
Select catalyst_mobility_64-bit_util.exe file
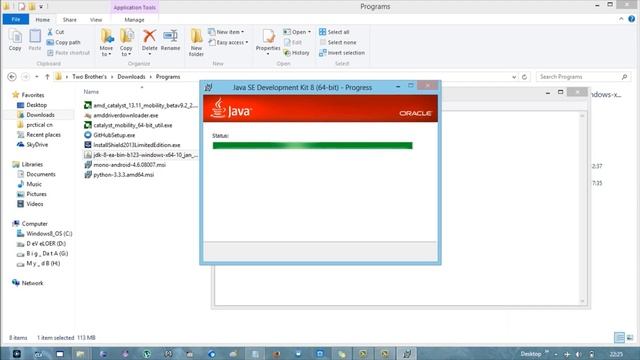pyautogui.click(x=128, y=125)
